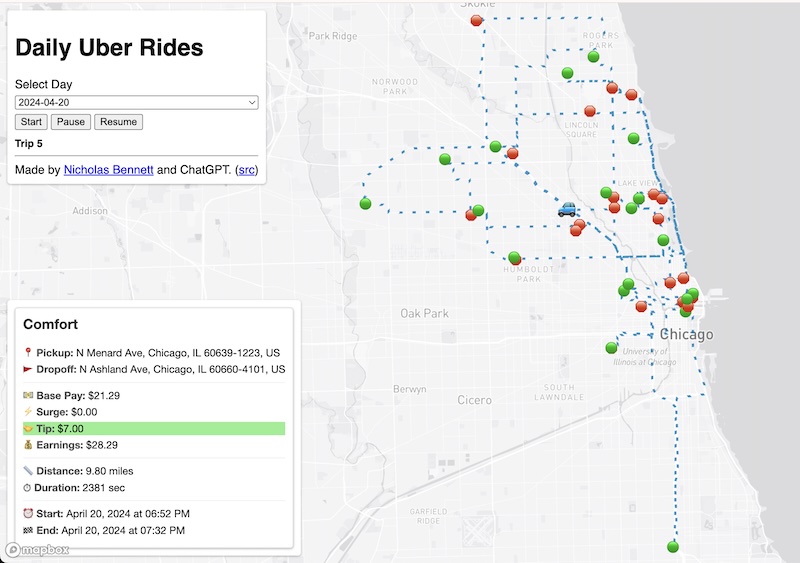Click green marker near University of Illinois label
800x563 pixels.
(611, 348)
